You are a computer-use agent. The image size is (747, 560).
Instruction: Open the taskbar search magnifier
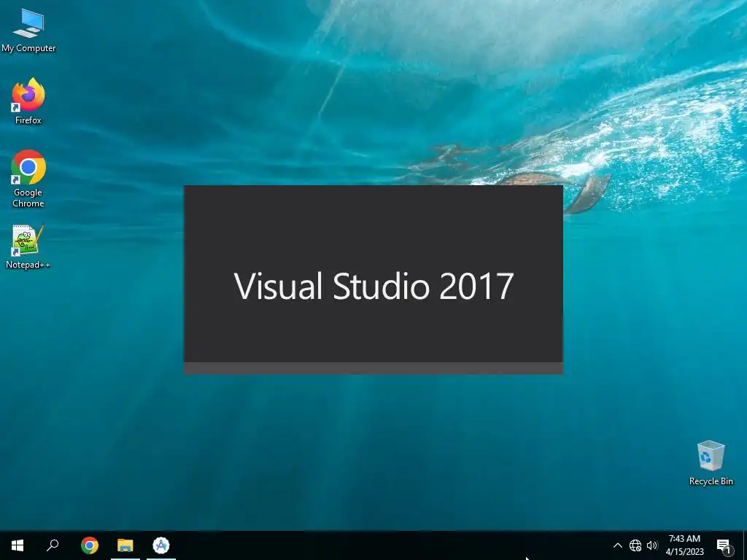[53, 545]
